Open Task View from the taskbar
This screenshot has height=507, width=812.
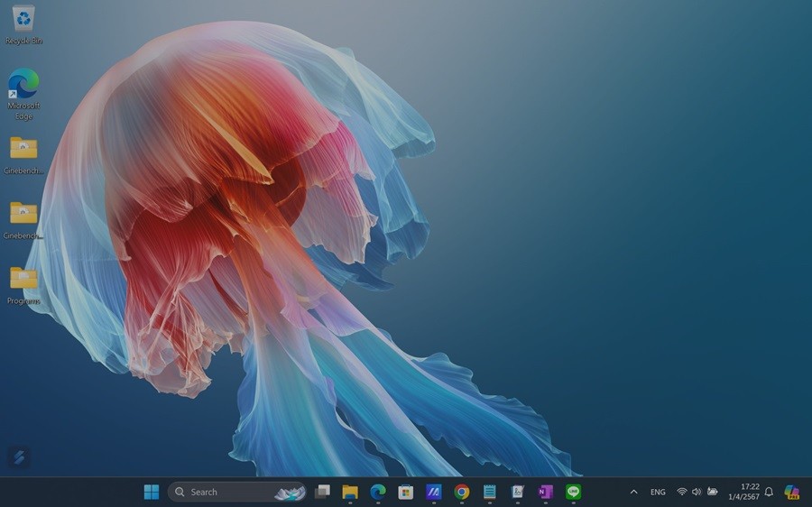pyautogui.click(x=322, y=492)
